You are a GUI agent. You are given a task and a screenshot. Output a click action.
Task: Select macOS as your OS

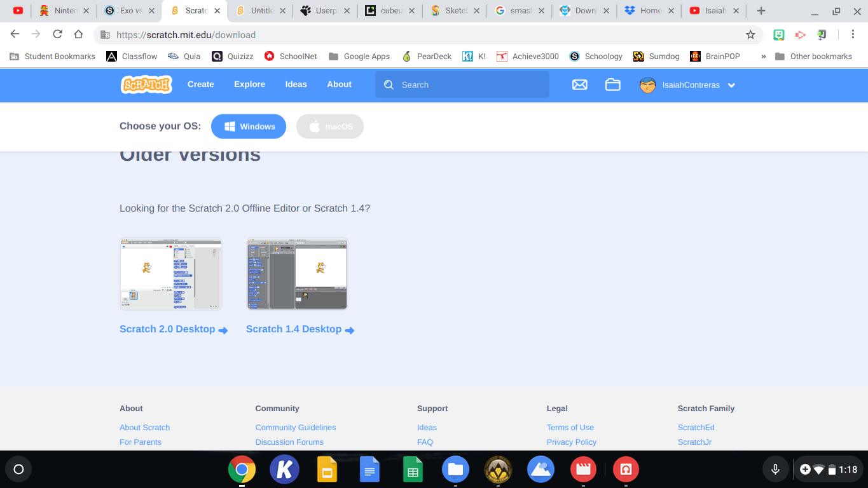tap(330, 126)
